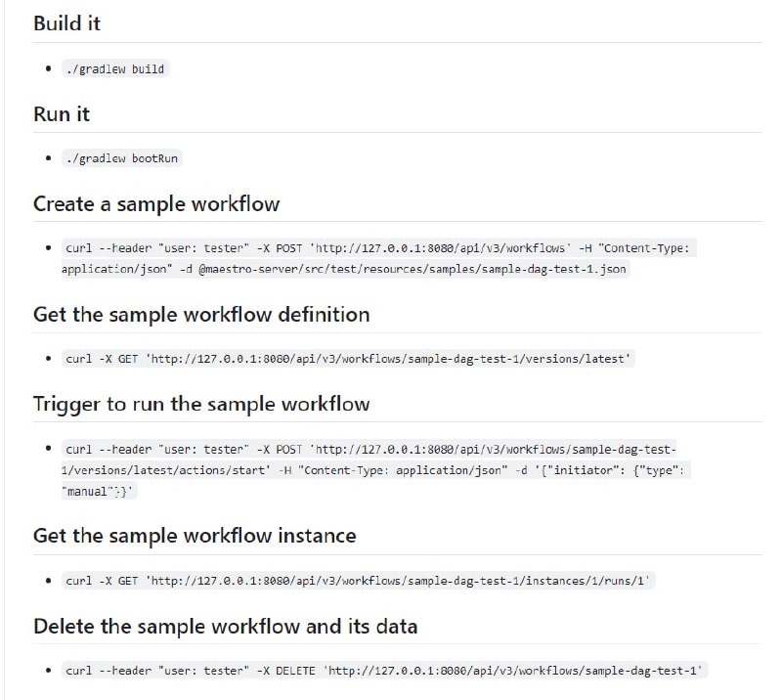The height and width of the screenshot is (700, 782).
Task: Click the 'Run it' heading
Action: (62, 114)
